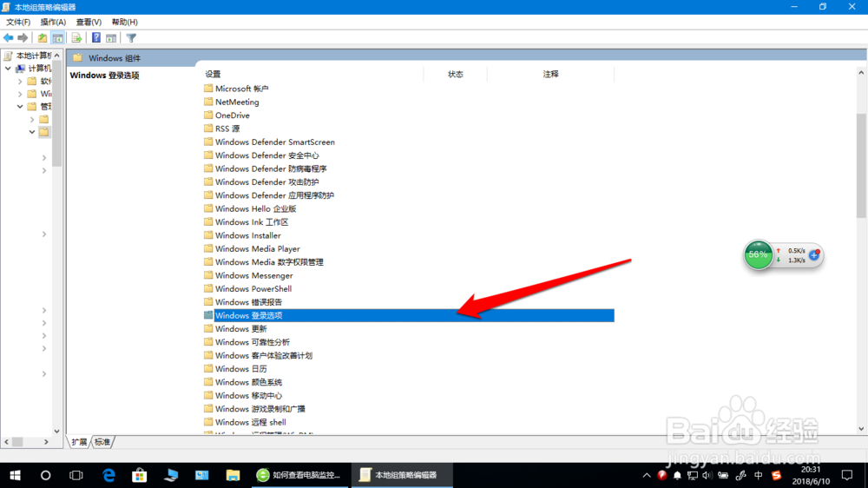Viewport: 868px width, 488px height.
Task: Collapse the 计算机 node in tree
Action: point(9,68)
